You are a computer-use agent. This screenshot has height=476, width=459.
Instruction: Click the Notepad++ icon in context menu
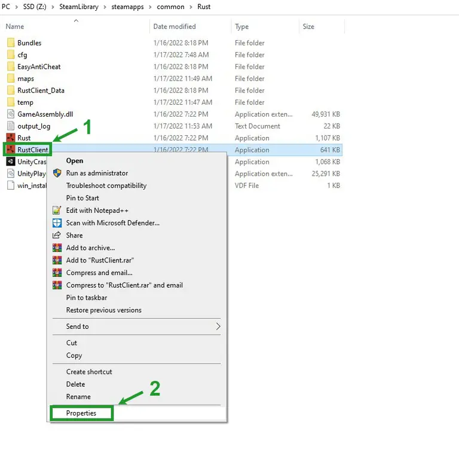coord(57,210)
